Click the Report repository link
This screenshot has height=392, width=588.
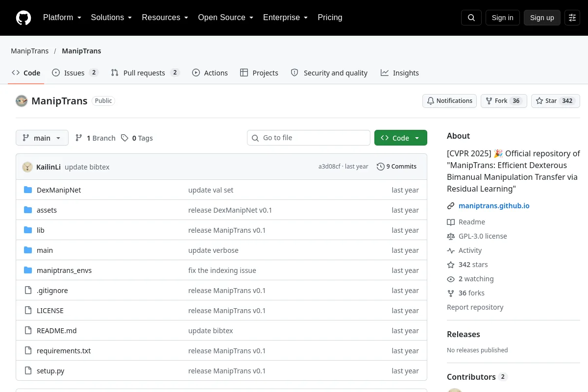click(x=475, y=307)
